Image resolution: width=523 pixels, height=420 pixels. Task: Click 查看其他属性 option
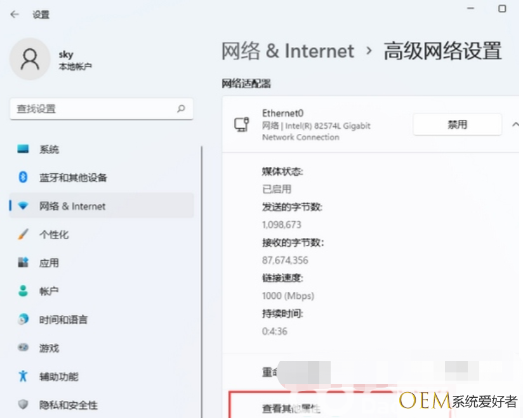pyautogui.click(x=291, y=409)
